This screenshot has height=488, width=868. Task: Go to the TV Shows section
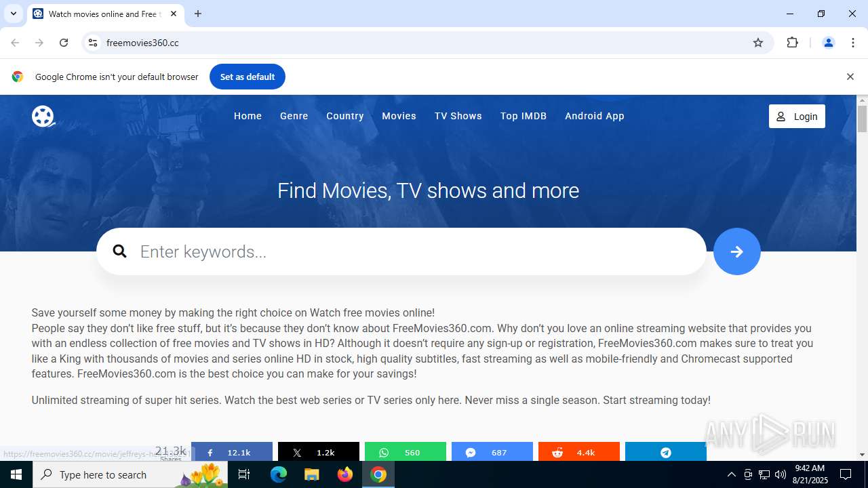tap(458, 116)
